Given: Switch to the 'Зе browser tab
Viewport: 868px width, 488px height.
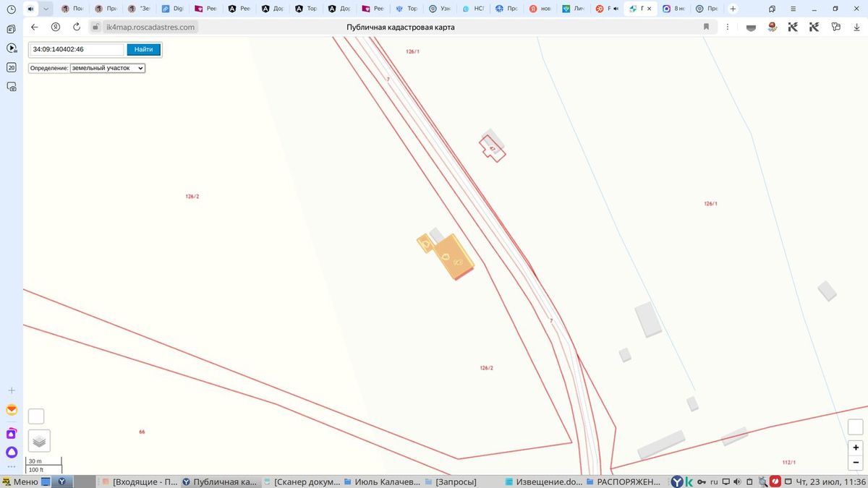Looking at the screenshot, I should (x=140, y=9).
